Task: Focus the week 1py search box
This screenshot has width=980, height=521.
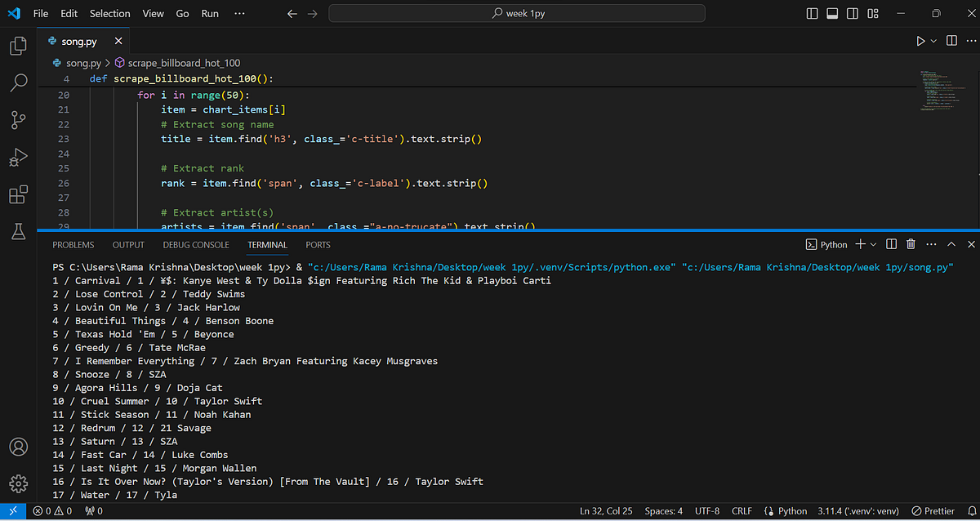Action: (x=516, y=13)
